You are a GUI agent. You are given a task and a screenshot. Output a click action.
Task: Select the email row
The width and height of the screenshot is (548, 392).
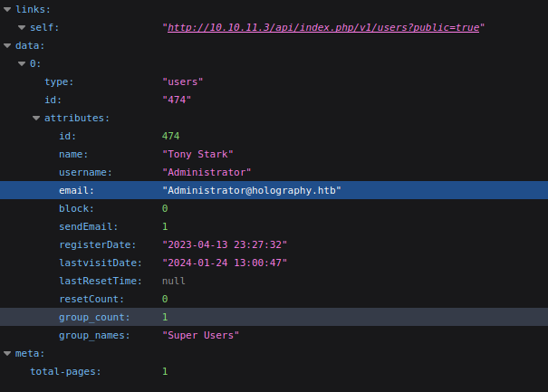[x=274, y=190]
